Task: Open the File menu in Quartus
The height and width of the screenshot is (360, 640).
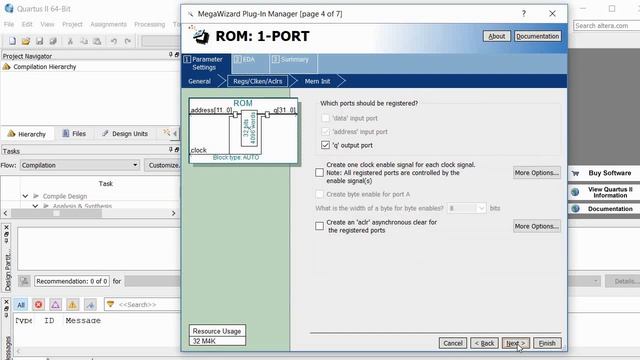Action: pyautogui.click(x=9, y=24)
